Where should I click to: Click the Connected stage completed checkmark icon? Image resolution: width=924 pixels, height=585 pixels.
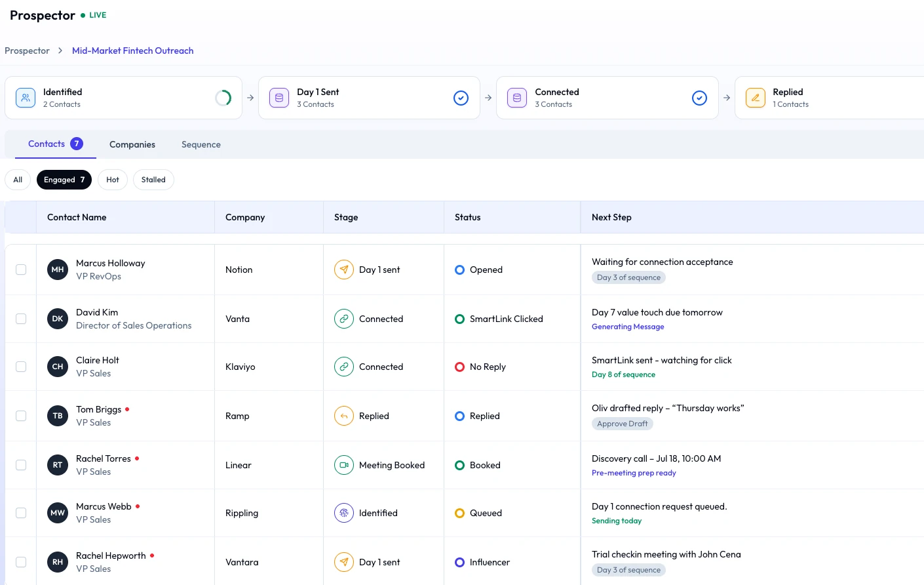(x=700, y=98)
